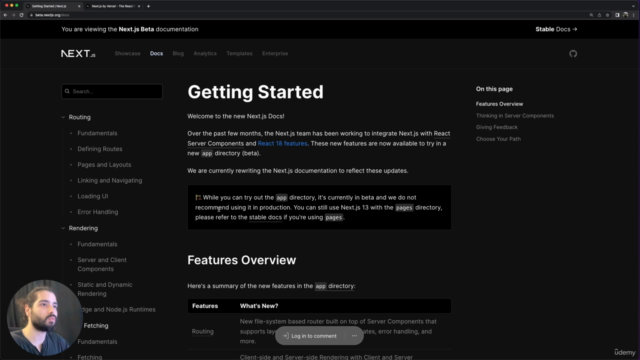Click the browser address bar URL
This screenshot has height=360, width=640.
pos(52,15)
